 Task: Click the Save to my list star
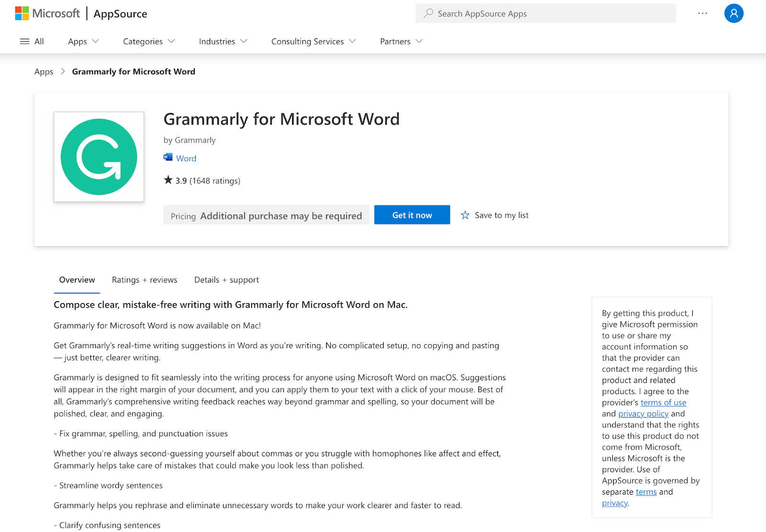click(465, 215)
